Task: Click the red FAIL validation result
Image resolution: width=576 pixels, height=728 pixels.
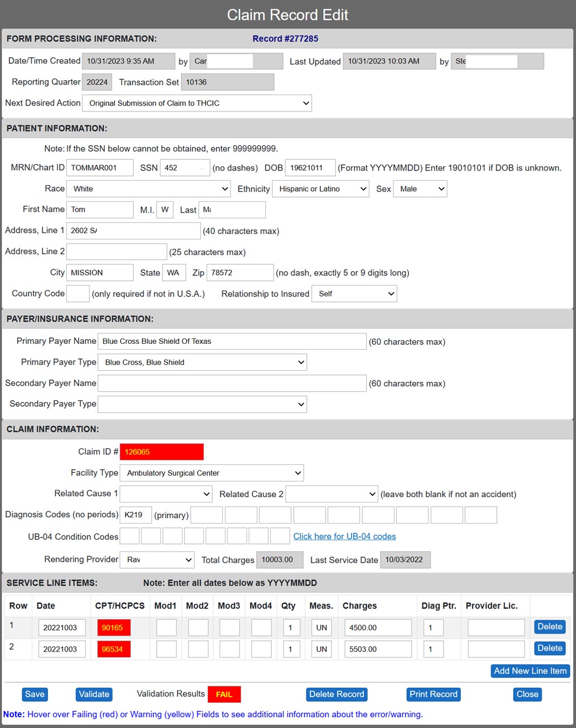Action: [224, 694]
